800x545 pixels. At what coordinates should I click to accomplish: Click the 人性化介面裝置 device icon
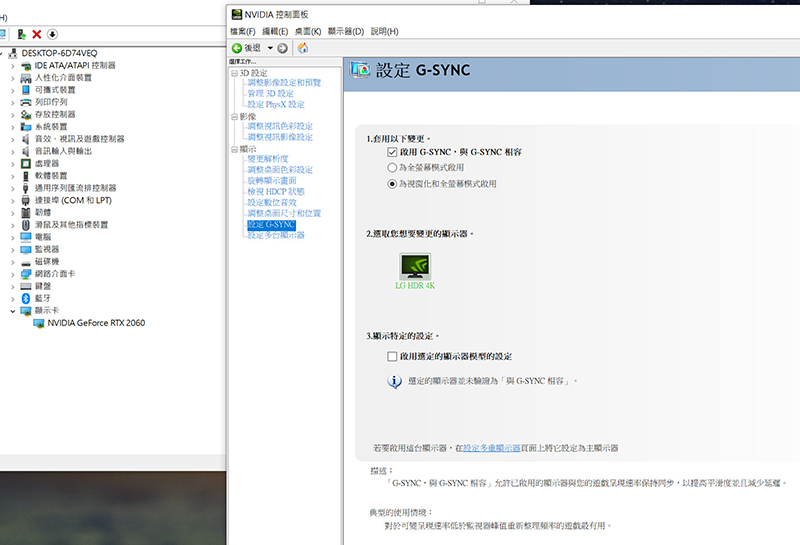[26, 78]
